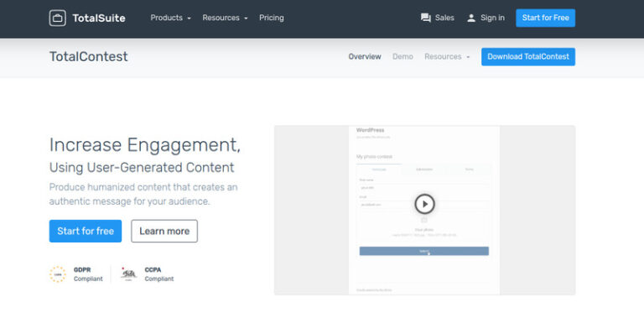The height and width of the screenshot is (323, 644).
Task: Click the GDPR stars badge icon
Action: pos(58,274)
